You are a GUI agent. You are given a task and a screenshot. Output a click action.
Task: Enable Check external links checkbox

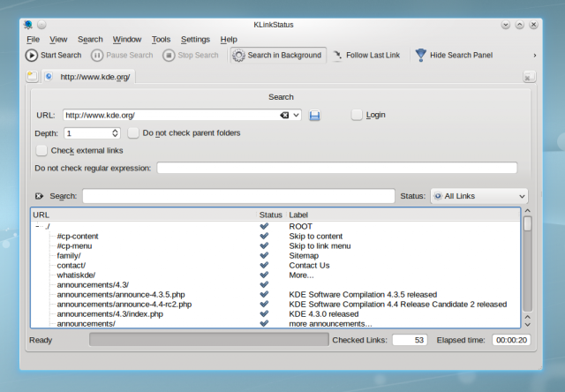[41, 151]
